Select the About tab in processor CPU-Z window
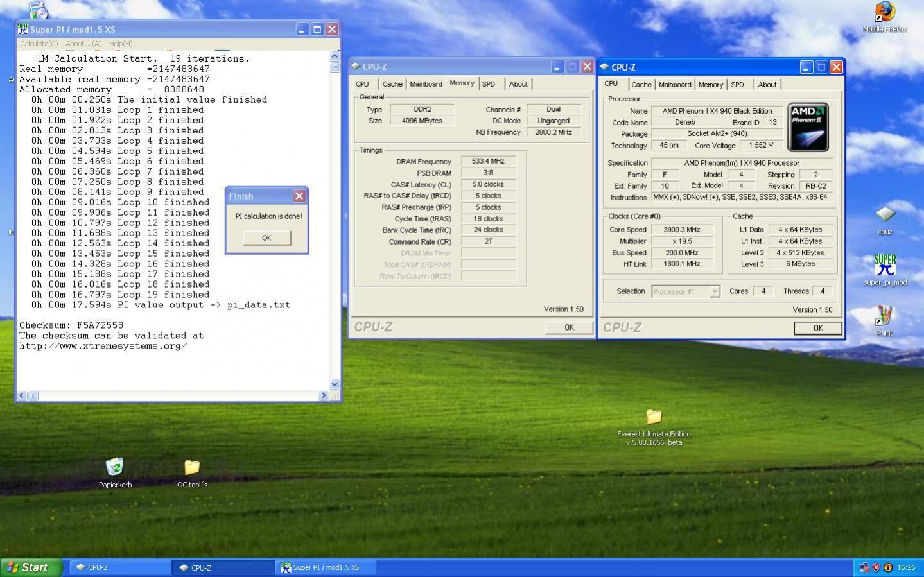Viewport: 924px width, 577px height. (767, 85)
